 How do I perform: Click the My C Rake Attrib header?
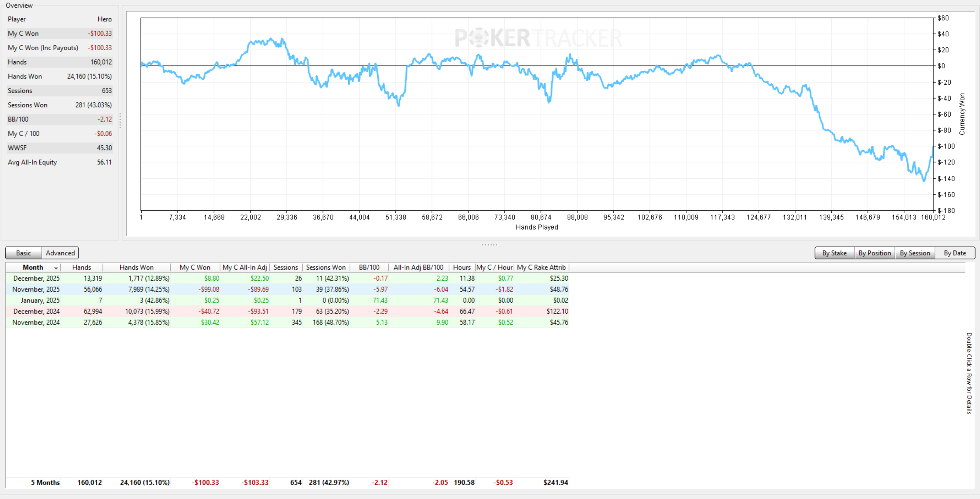[x=541, y=267]
